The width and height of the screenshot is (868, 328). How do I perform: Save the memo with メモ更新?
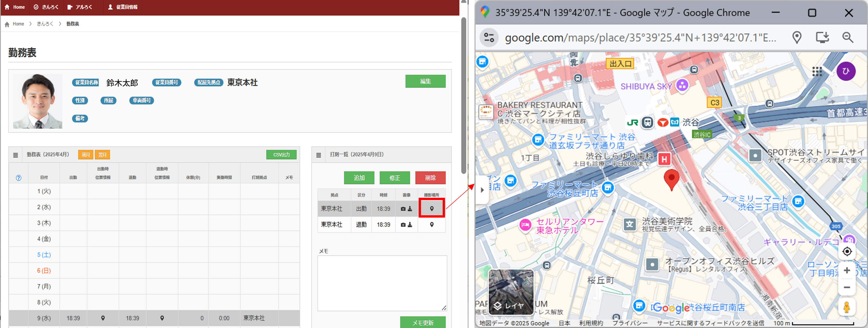(x=423, y=323)
